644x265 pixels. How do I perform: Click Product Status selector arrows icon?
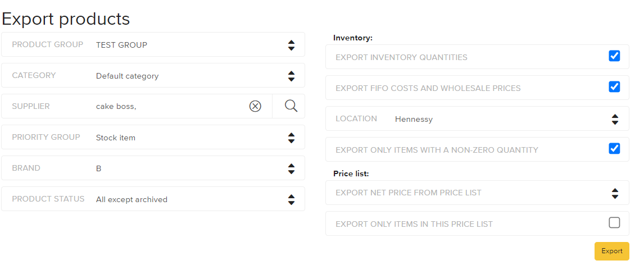coord(291,199)
